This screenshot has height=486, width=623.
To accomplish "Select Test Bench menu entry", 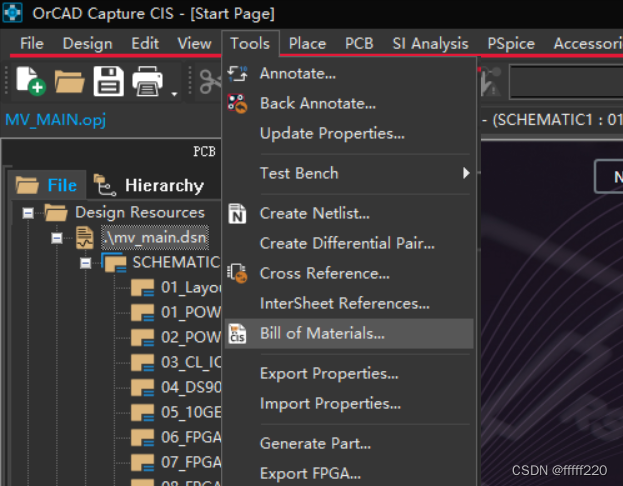I will (x=349, y=173).
